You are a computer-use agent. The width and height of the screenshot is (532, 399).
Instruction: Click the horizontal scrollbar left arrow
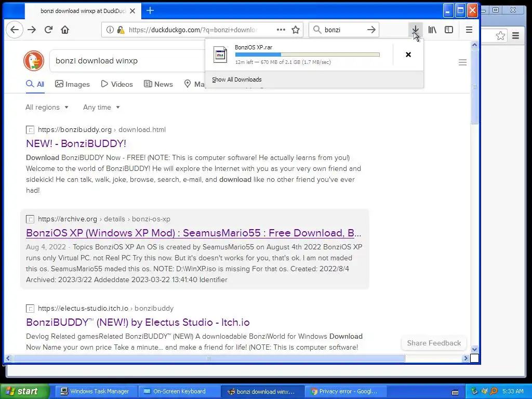pyautogui.click(x=8, y=358)
